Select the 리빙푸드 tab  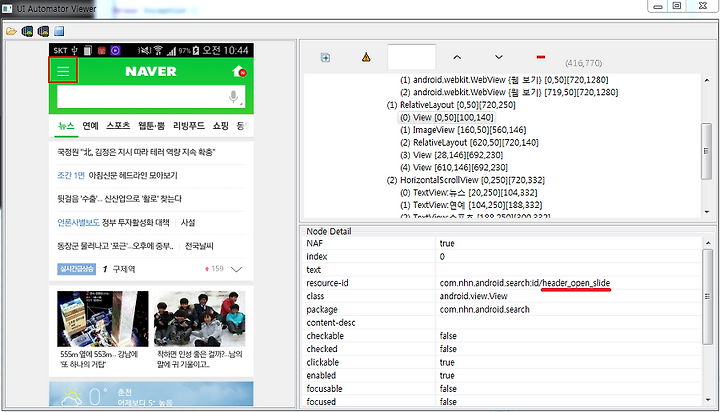pyautogui.click(x=189, y=126)
